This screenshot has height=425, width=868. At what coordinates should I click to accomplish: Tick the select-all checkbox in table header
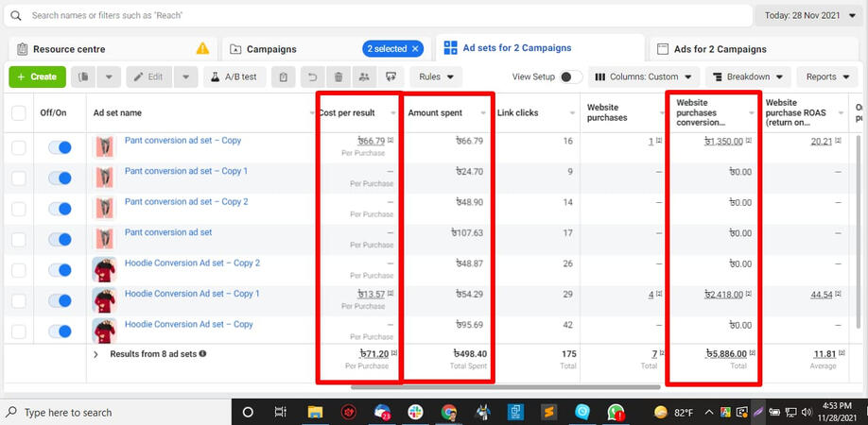19,113
